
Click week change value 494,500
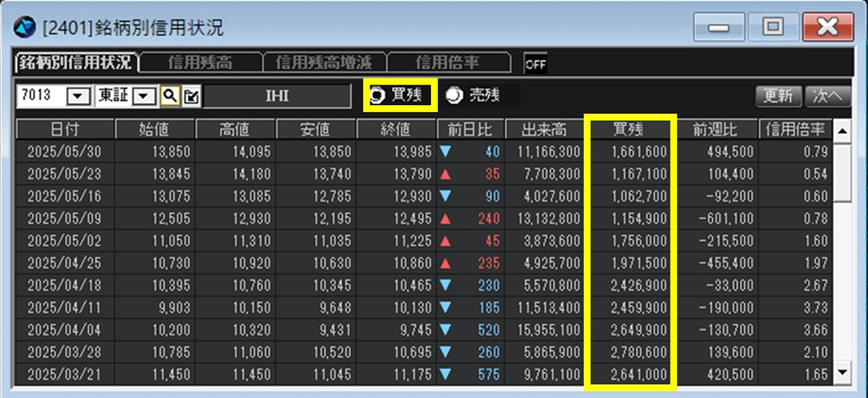click(x=730, y=152)
